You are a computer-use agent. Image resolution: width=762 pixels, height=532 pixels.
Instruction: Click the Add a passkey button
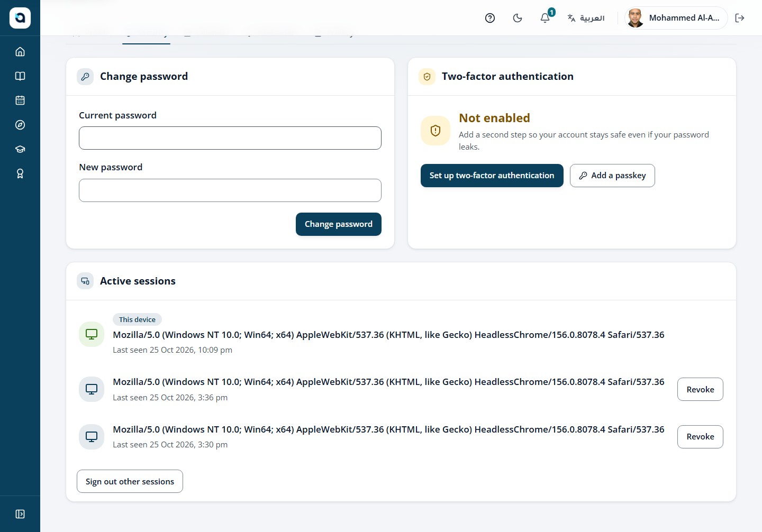point(612,176)
